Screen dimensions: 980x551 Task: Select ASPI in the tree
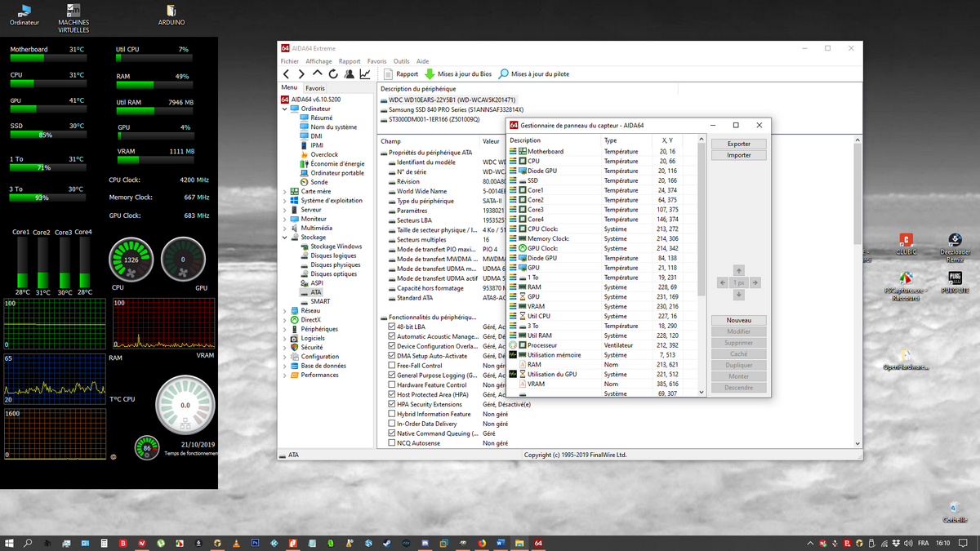click(317, 282)
